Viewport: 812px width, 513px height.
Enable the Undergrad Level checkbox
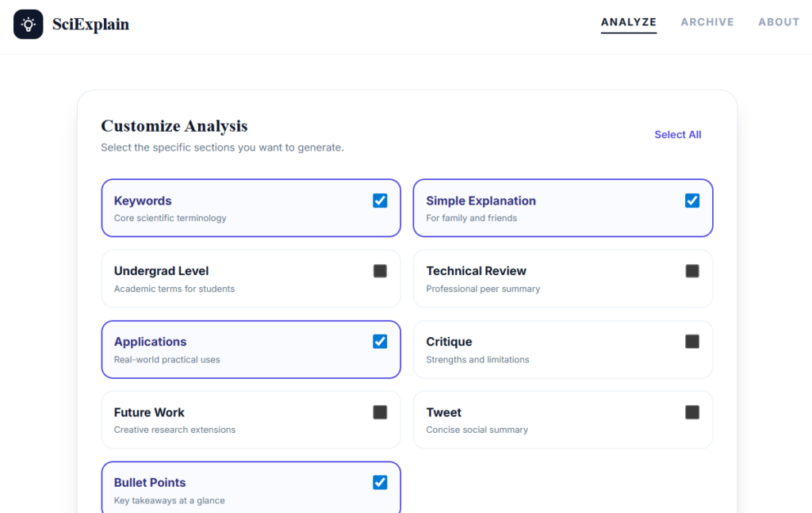click(x=380, y=271)
